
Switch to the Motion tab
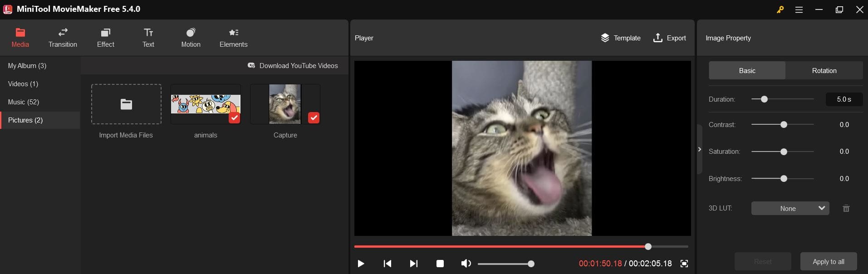[191, 38]
